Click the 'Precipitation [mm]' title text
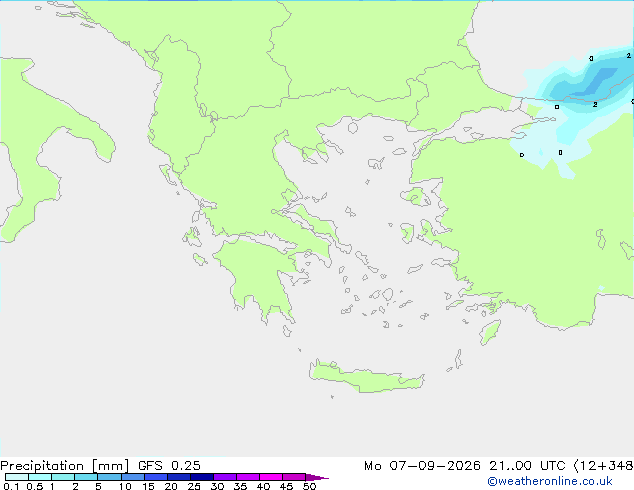The image size is (634, 490). click(65, 466)
